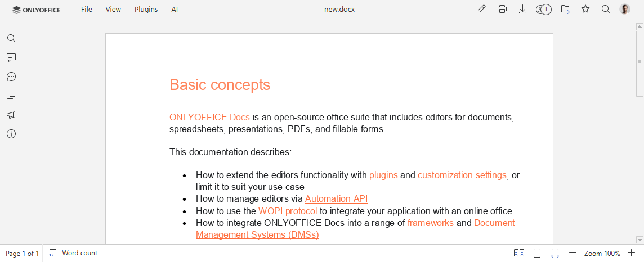Open Find panel in left sidebar
644x262 pixels.
[x=11, y=39]
